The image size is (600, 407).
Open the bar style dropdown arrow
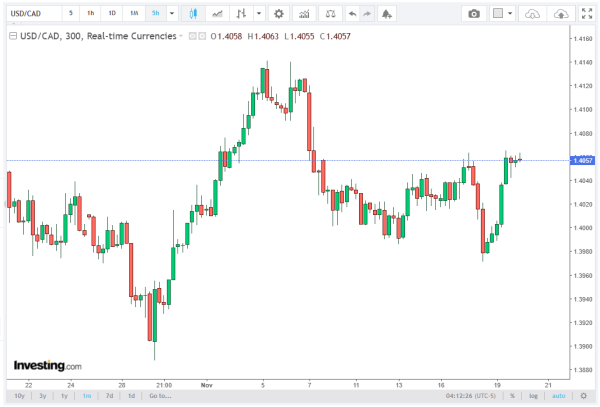(x=259, y=14)
